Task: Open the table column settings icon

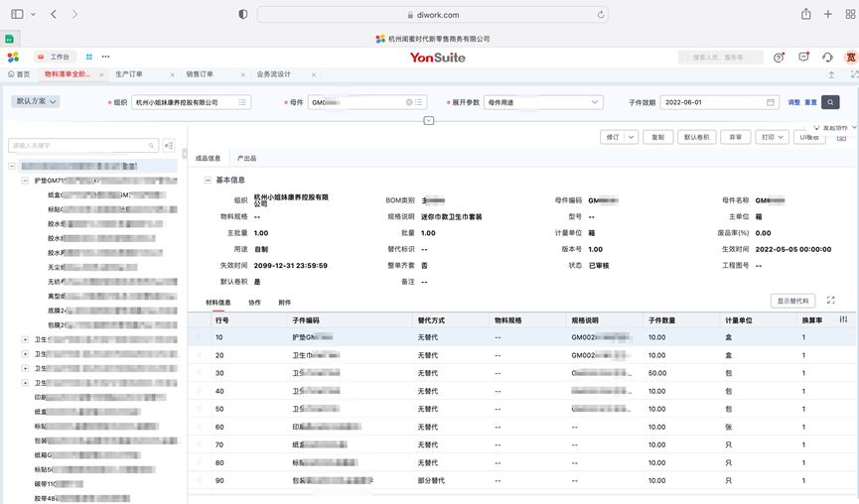Action: tap(843, 319)
